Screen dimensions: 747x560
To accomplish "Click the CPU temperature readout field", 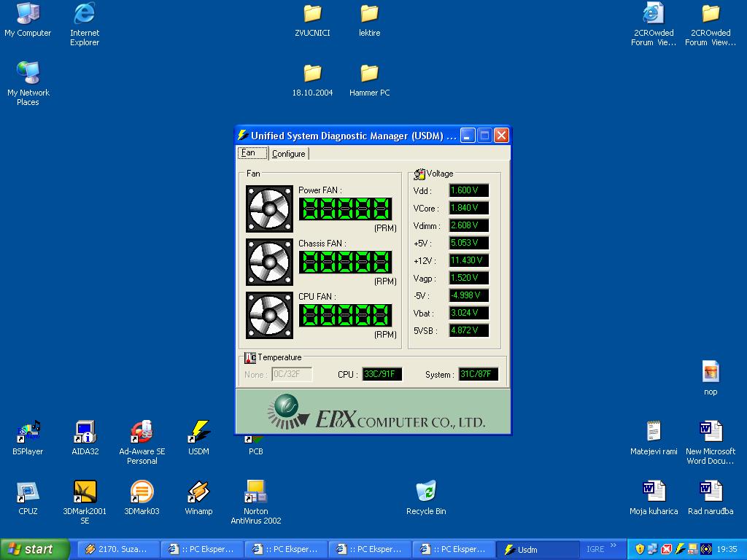I will pyautogui.click(x=382, y=375).
